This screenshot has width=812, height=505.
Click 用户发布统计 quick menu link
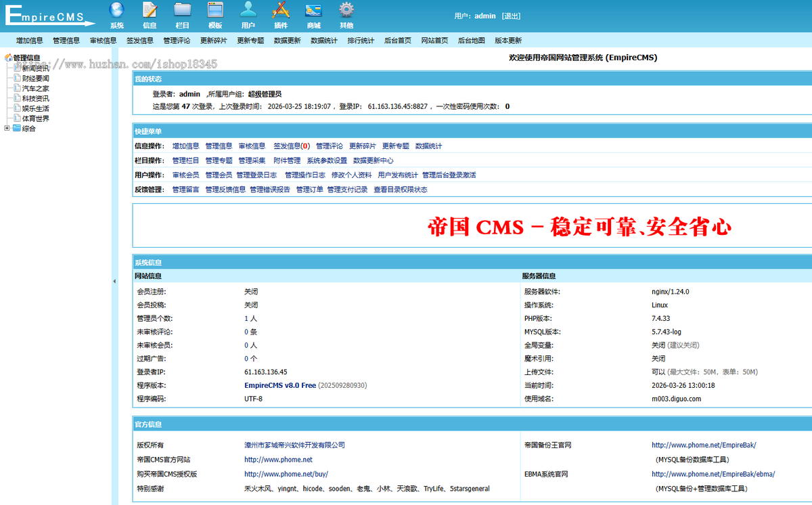(398, 175)
